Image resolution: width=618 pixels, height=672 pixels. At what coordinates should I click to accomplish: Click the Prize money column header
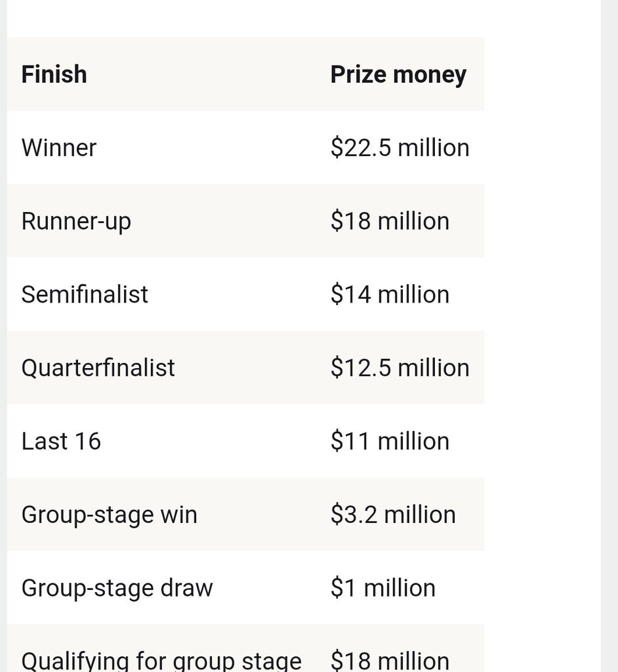click(x=398, y=75)
